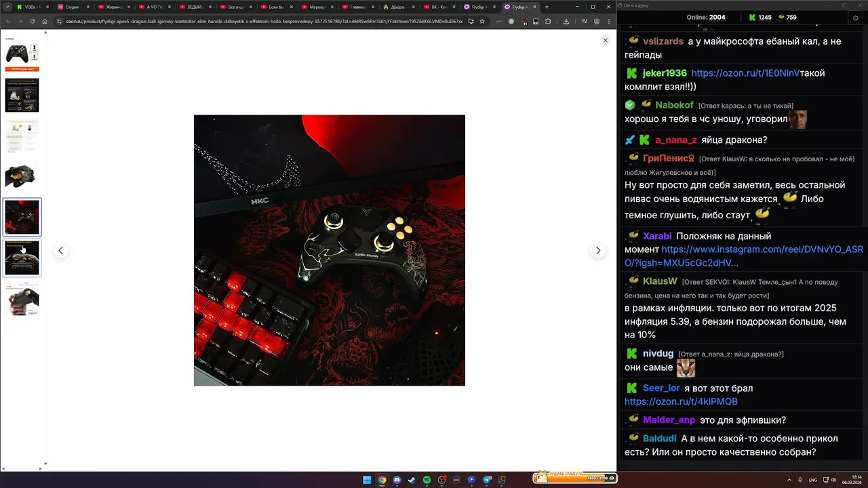Image resolution: width=868 pixels, height=488 pixels.
Task: Click the username vslizards in chat
Action: coord(663,41)
